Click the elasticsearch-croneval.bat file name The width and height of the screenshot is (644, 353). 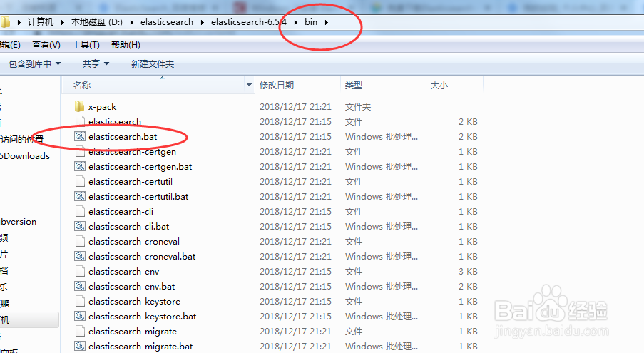point(142,257)
